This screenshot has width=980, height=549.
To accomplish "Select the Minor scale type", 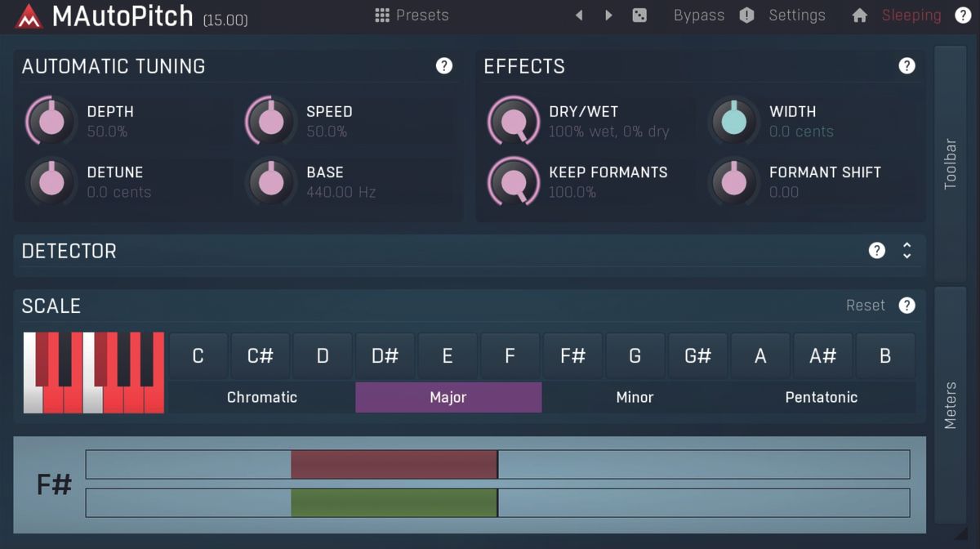I will (x=635, y=397).
